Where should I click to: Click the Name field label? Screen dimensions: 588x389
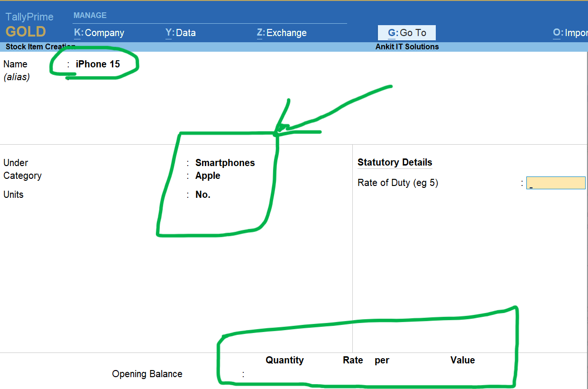(x=15, y=64)
